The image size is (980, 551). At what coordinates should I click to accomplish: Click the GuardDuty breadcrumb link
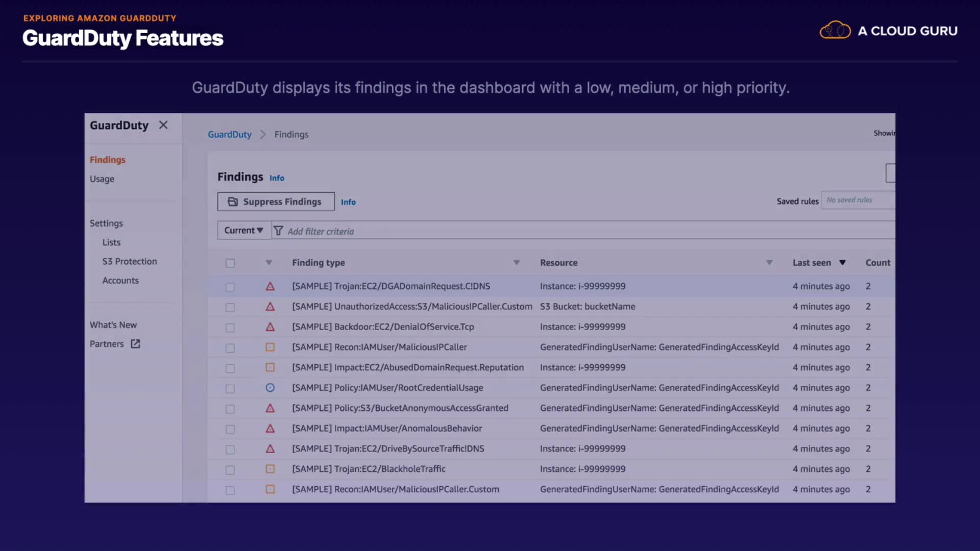(230, 134)
